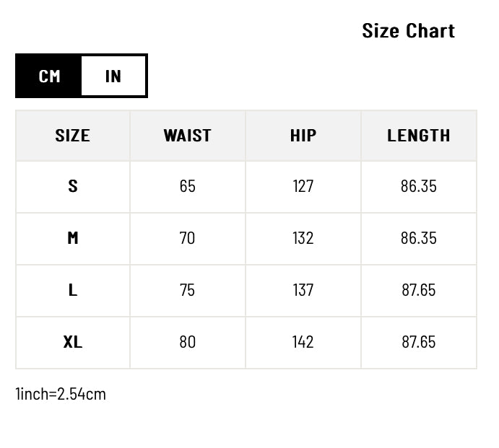Switch units to CM
This screenshot has width=499, height=448.
tap(49, 76)
